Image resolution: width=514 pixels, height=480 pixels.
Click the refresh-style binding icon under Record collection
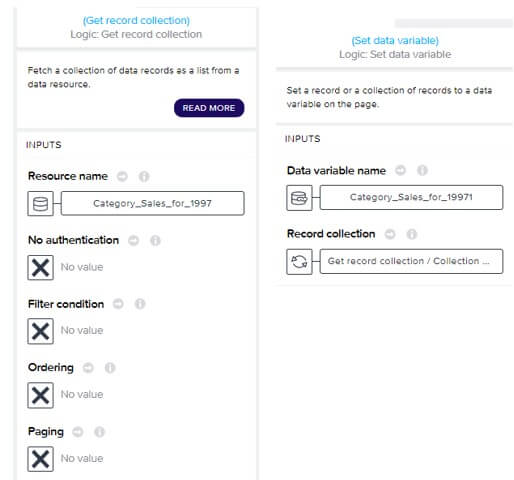click(x=299, y=261)
